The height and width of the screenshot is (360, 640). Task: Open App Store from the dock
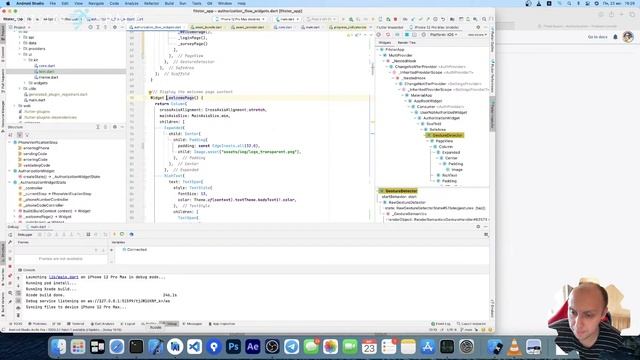click(427, 347)
